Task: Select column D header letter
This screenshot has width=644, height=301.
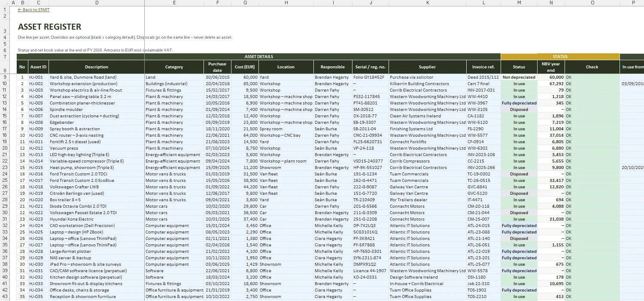Action: coord(97,3)
